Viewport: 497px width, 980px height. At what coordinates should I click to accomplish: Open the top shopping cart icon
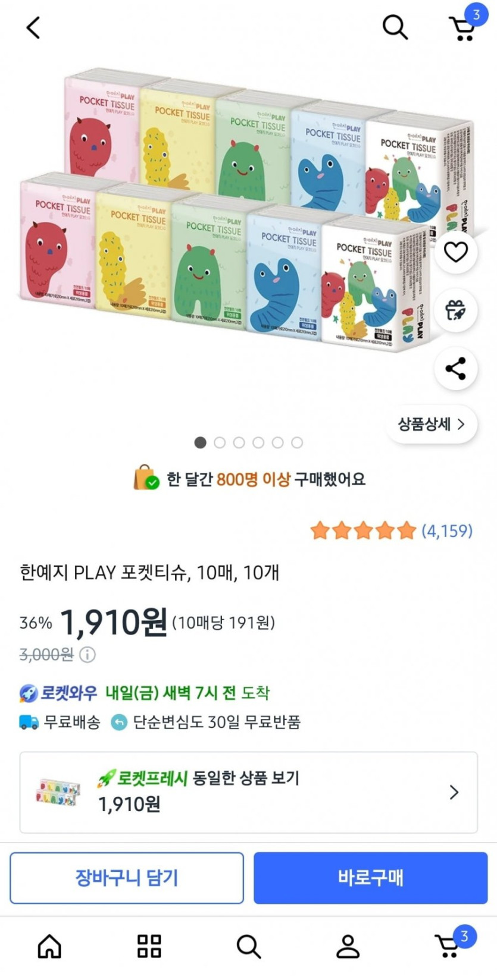462,27
